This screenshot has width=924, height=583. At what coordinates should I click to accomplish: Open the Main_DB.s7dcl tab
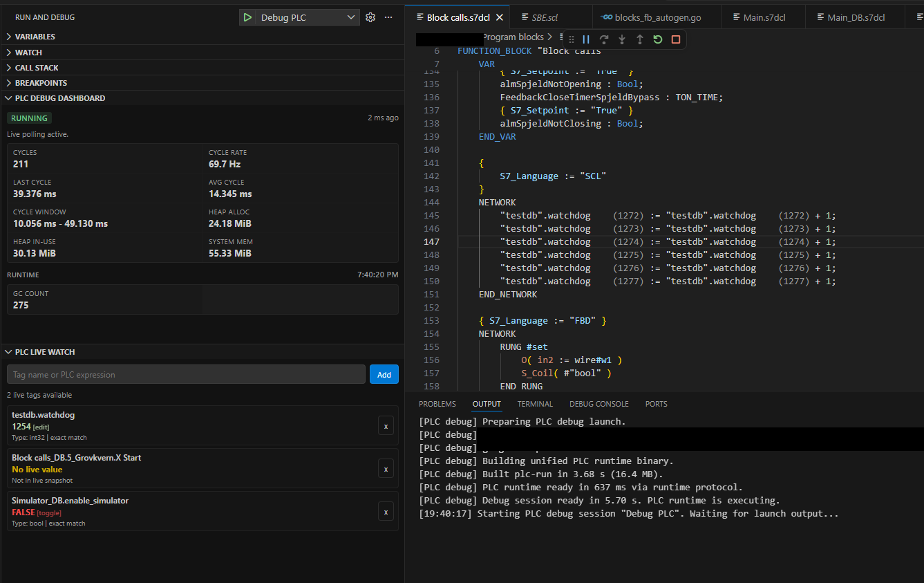point(856,17)
